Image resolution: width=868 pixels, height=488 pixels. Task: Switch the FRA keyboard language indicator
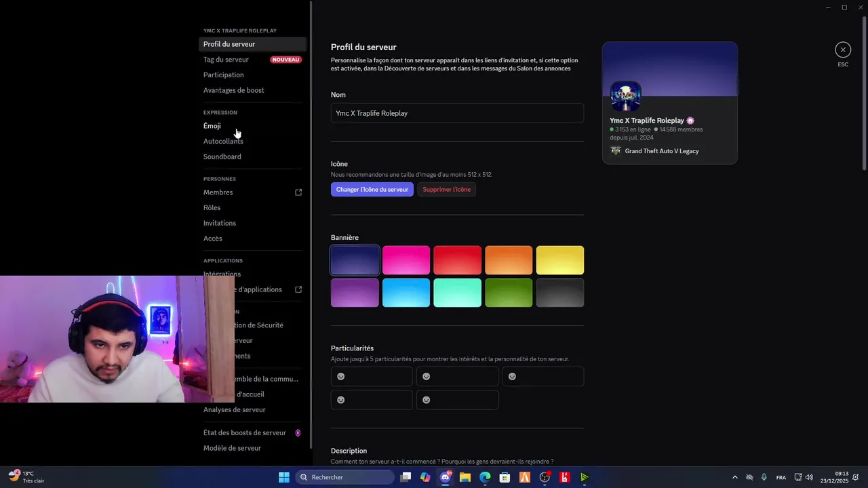point(781,477)
